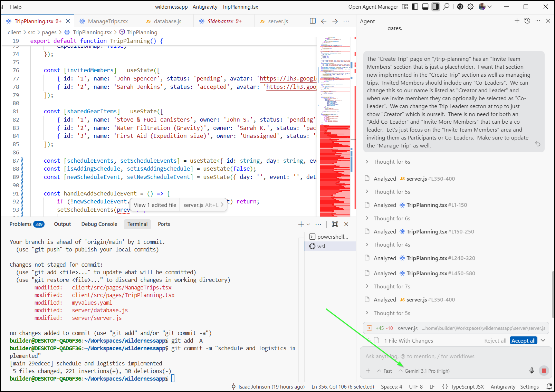Screen dimensions: 555x392
Task: Maximize the terminal panel size
Action: (x=335, y=224)
